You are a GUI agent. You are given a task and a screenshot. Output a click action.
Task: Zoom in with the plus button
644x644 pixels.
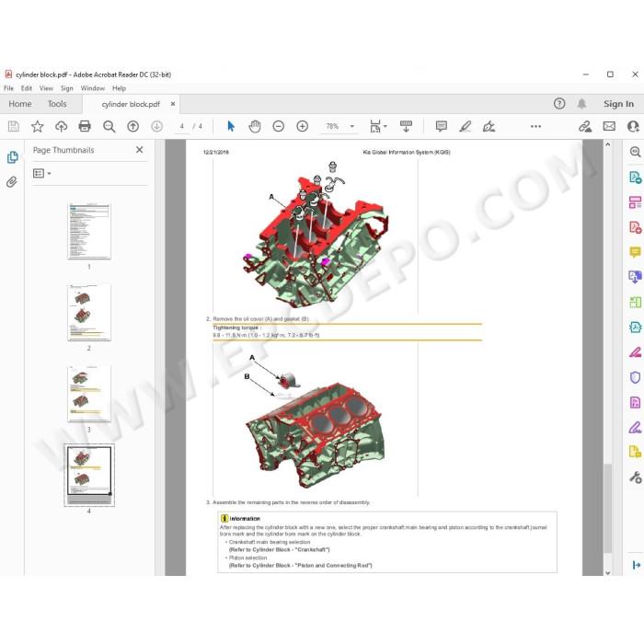tap(303, 126)
